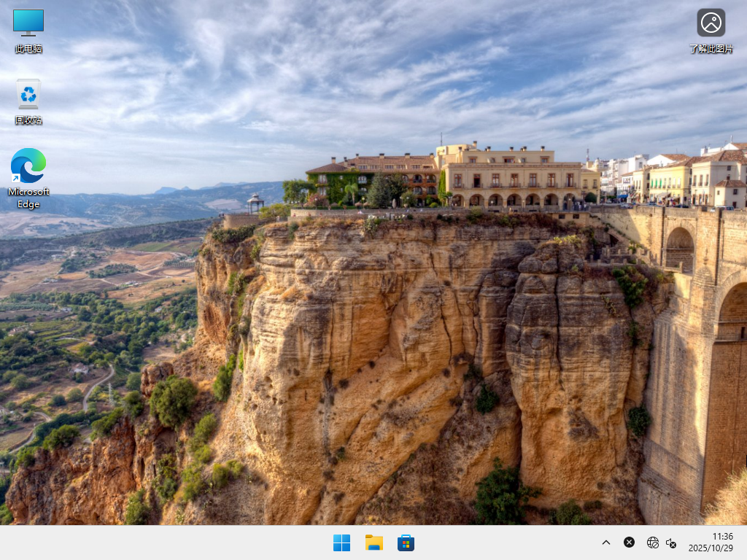Image resolution: width=747 pixels, height=560 pixels.
Task: Open Microsoft Store from the taskbar
Action: (x=406, y=542)
